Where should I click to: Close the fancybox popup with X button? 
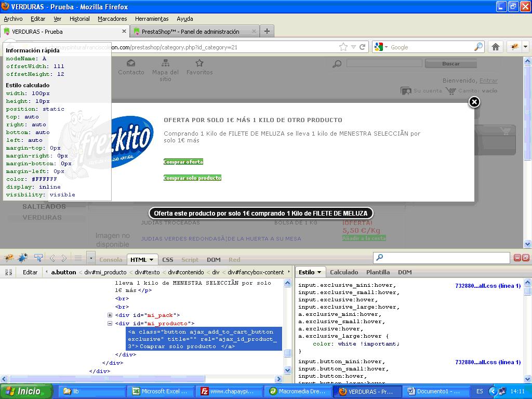474,102
